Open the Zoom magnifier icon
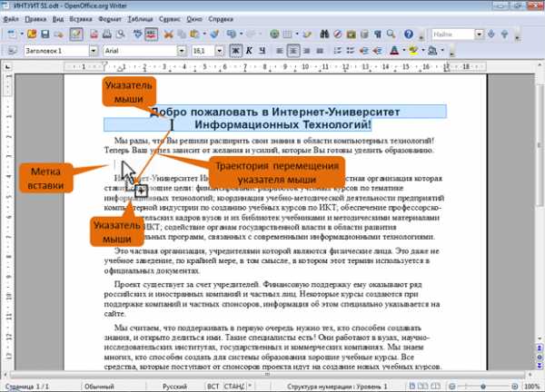The height and width of the screenshot is (392, 545). click(391, 34)
